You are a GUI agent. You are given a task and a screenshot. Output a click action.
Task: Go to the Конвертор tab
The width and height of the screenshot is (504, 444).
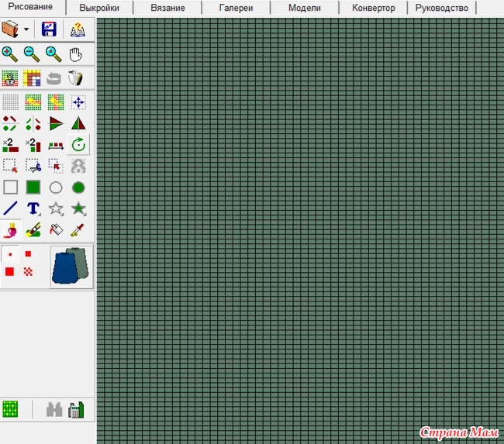[x=373, y=8]
